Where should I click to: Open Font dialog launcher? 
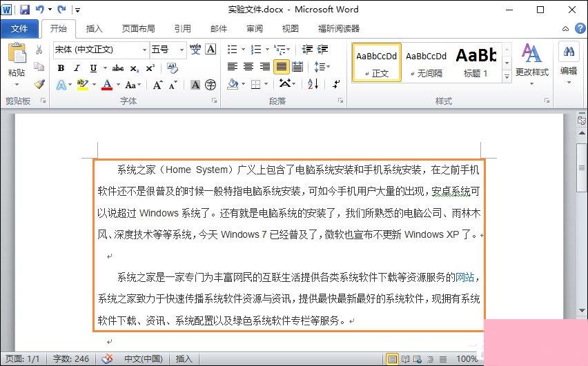pyautogui.click(x=215, y=101)
